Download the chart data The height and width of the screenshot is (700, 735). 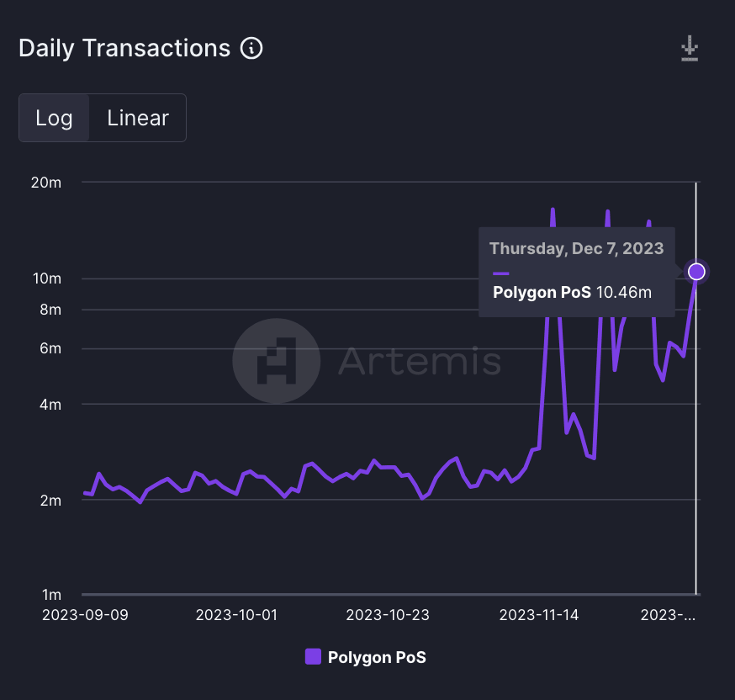(x=690, y=49)
